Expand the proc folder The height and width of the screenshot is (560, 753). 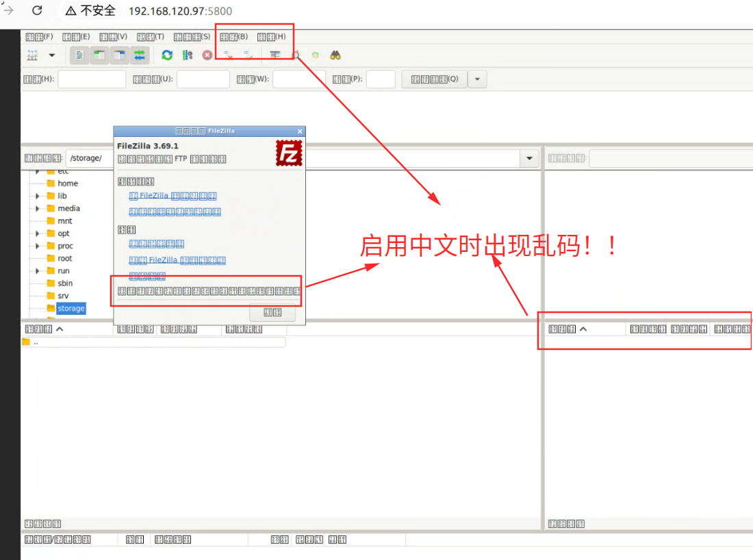38,246
